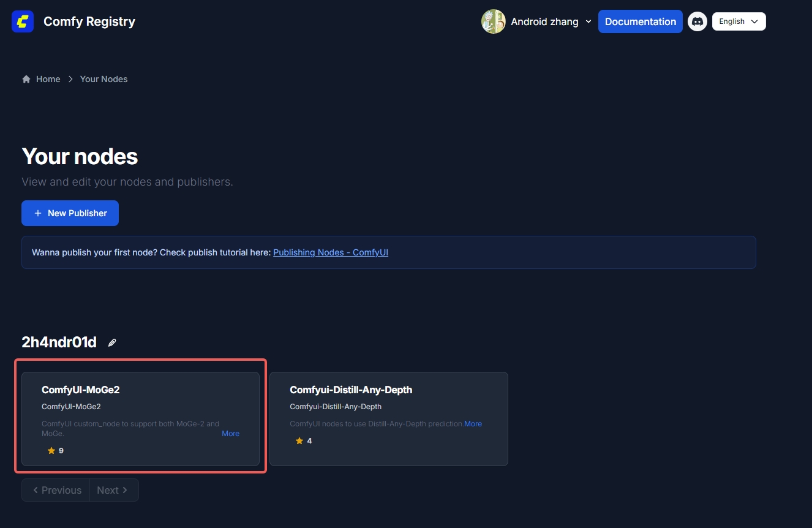
Task: Open the Documentation page
Action: click(640, 21)
